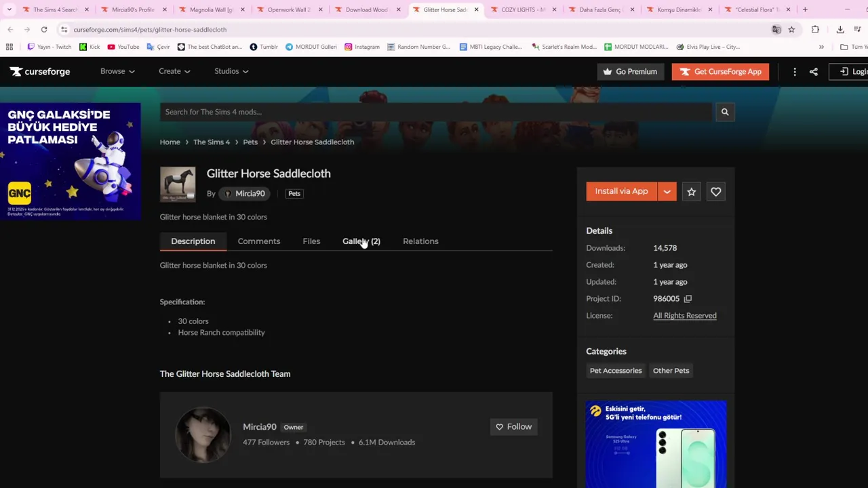Switch to the Description tab
The width and height of the screenshot is (868, 488).
click(x=193, y=241)
